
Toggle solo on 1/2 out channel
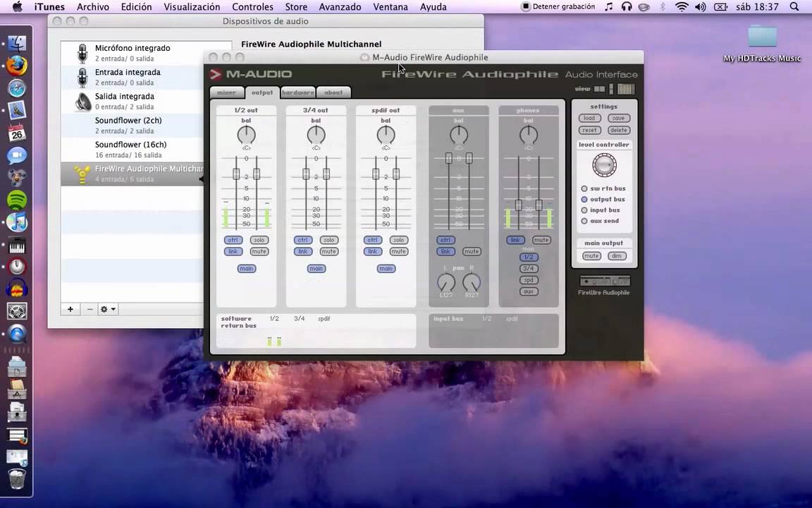point(259,240)
